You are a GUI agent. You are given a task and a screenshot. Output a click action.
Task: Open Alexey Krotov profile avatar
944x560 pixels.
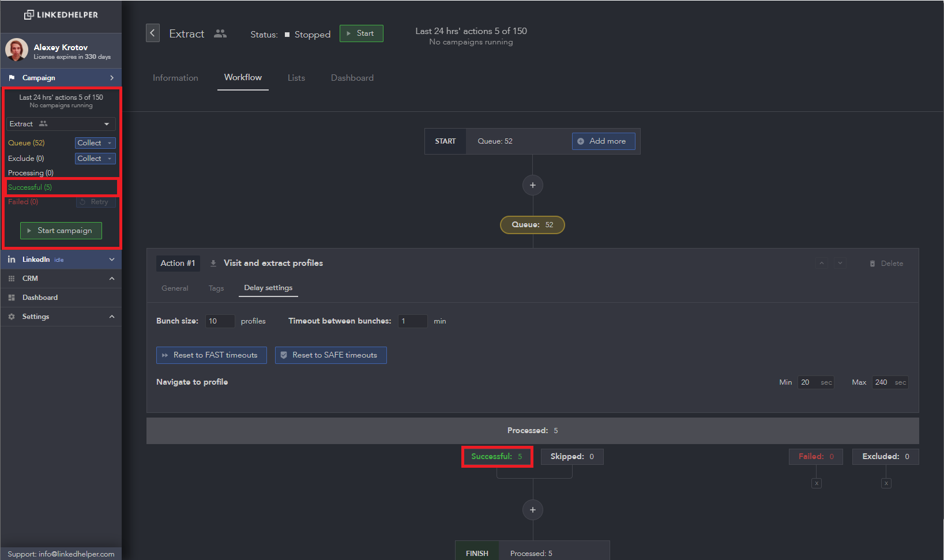click(x=17, y=50)
